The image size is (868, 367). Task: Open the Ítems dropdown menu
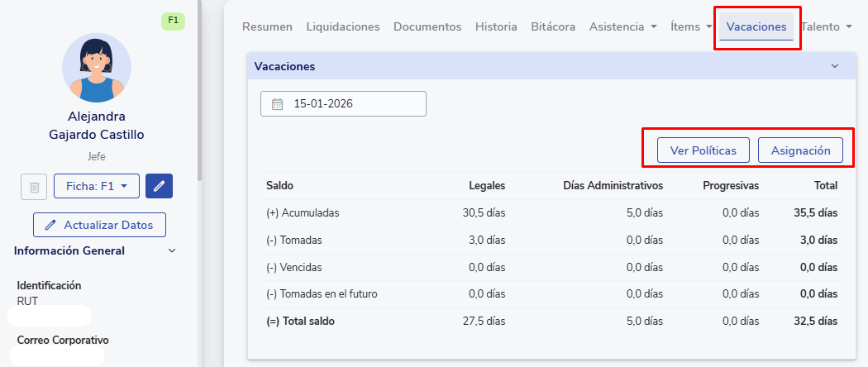(691, 26)
